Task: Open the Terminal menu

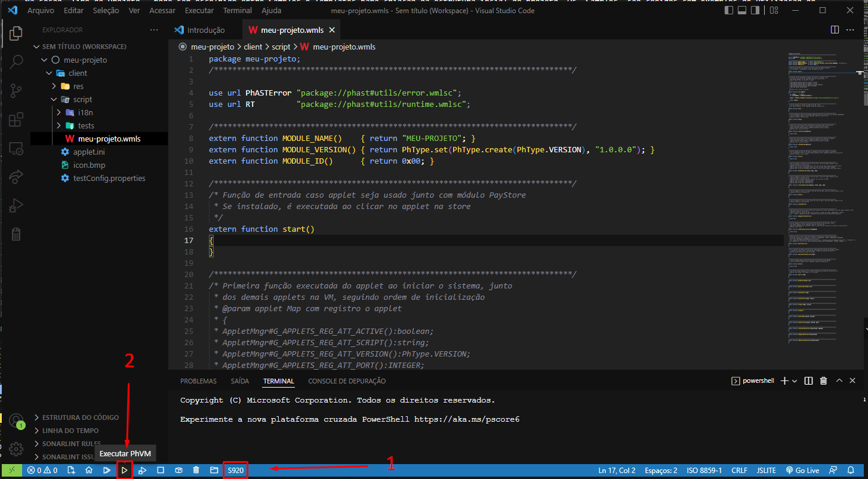Action: click(237, 10)
